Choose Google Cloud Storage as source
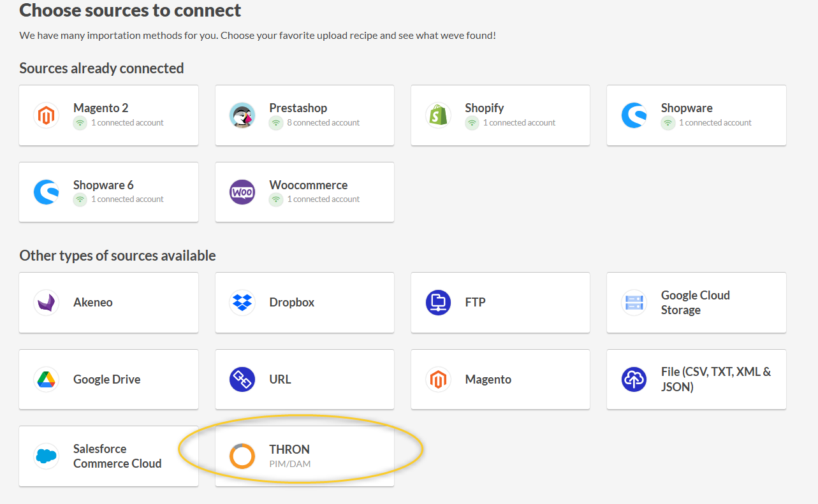The width and height of the screenshot is (818, 504). 696,303
